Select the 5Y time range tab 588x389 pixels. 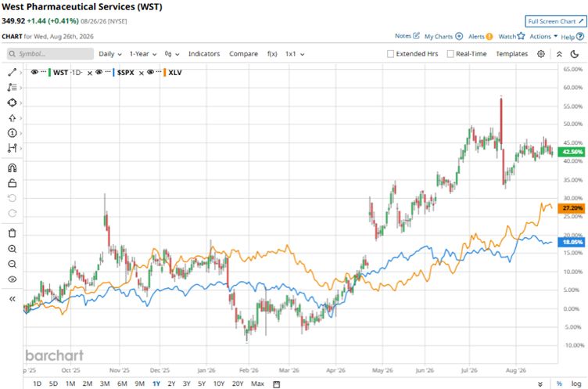pos(202,384)
